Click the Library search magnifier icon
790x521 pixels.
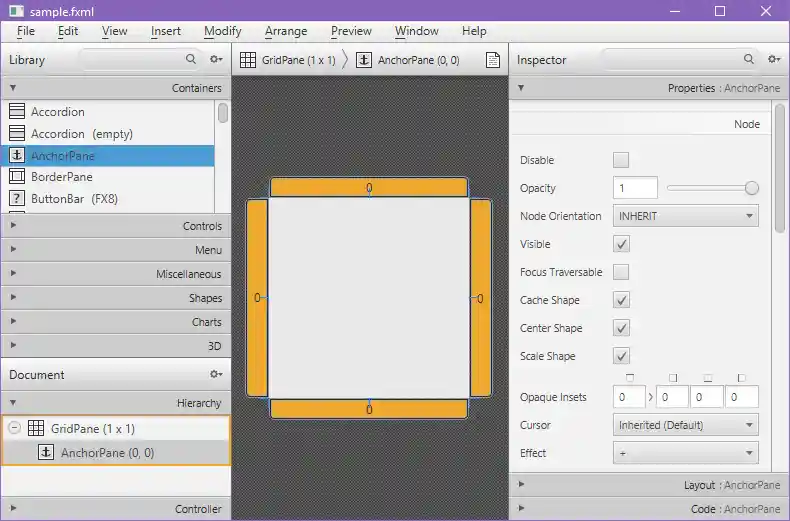[x=191, y=60]
